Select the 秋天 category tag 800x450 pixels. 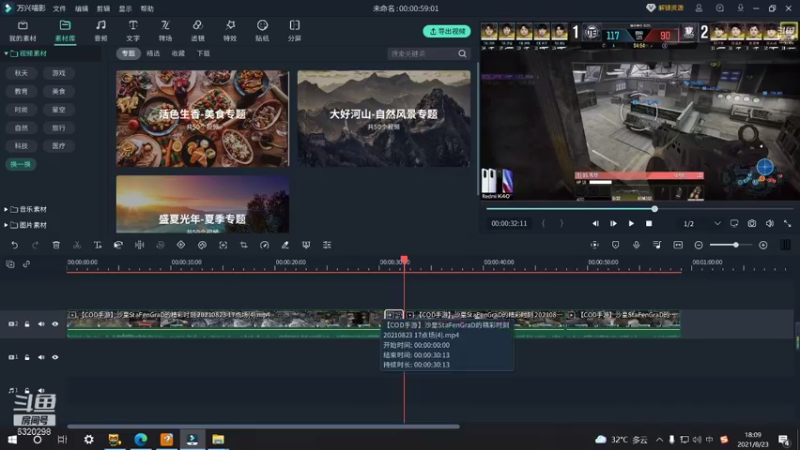tap(21, 73)
